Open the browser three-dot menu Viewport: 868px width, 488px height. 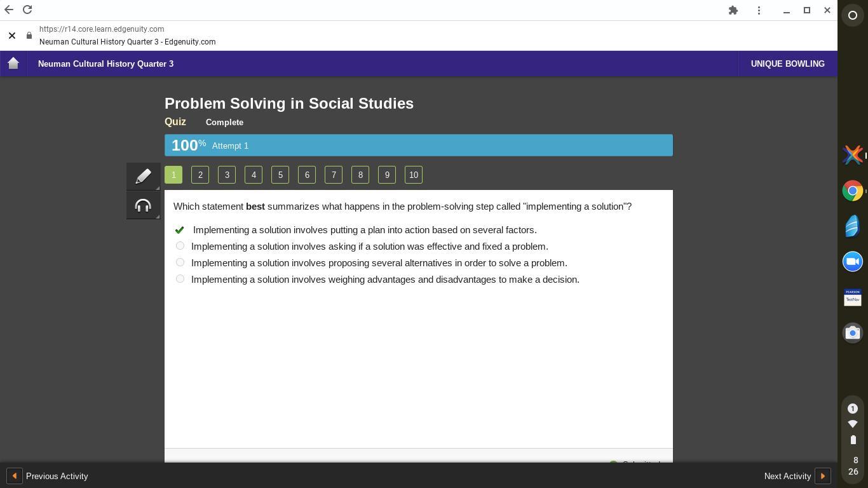[x=759, y=10]
